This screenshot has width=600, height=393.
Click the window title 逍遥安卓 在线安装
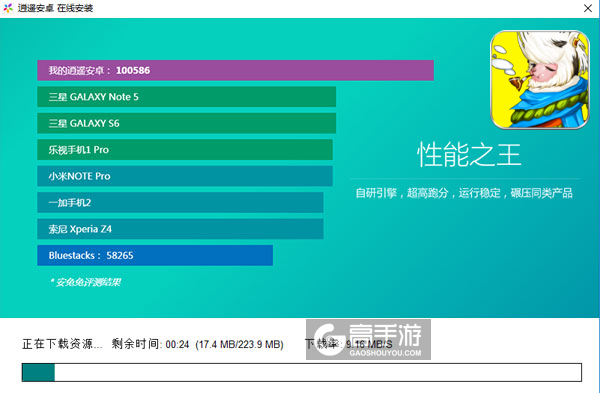tap(55, 8)
